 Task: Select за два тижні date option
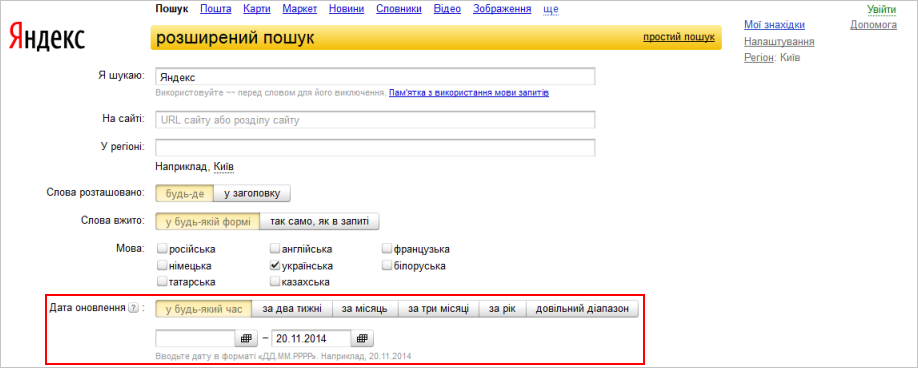(x=292, y=309)
